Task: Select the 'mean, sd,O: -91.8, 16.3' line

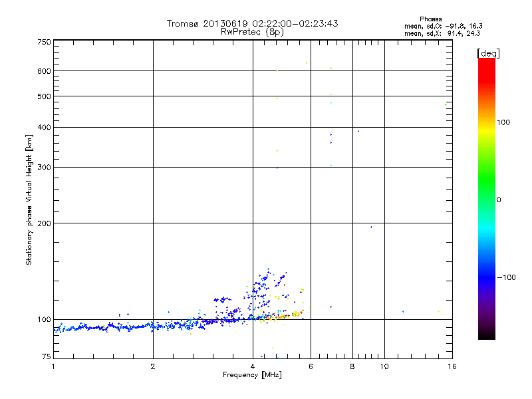Action: (443, 26)
